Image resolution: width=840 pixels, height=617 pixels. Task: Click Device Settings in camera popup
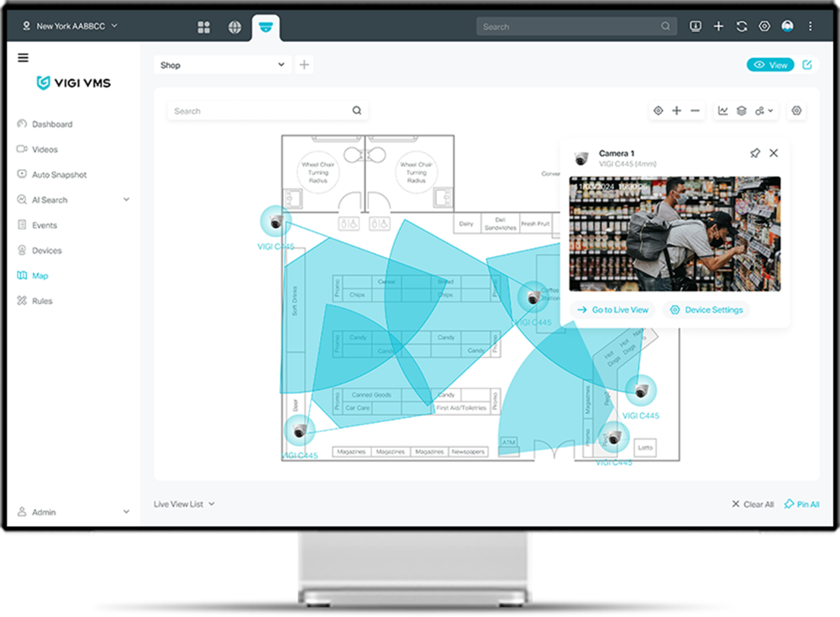706,310
